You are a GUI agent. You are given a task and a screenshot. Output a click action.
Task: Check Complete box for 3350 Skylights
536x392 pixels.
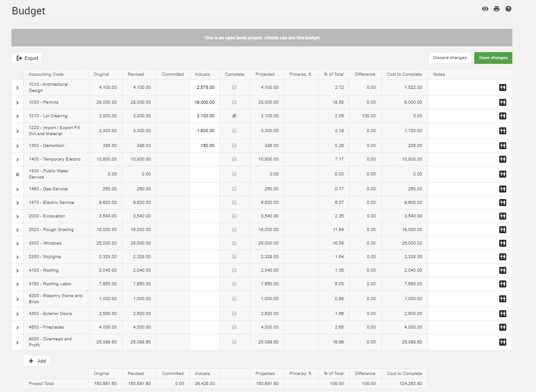tap(235, 257)
